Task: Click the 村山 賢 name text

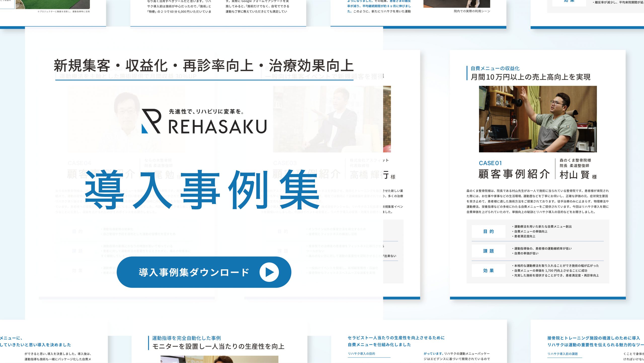Action: [x=574, y=175]
